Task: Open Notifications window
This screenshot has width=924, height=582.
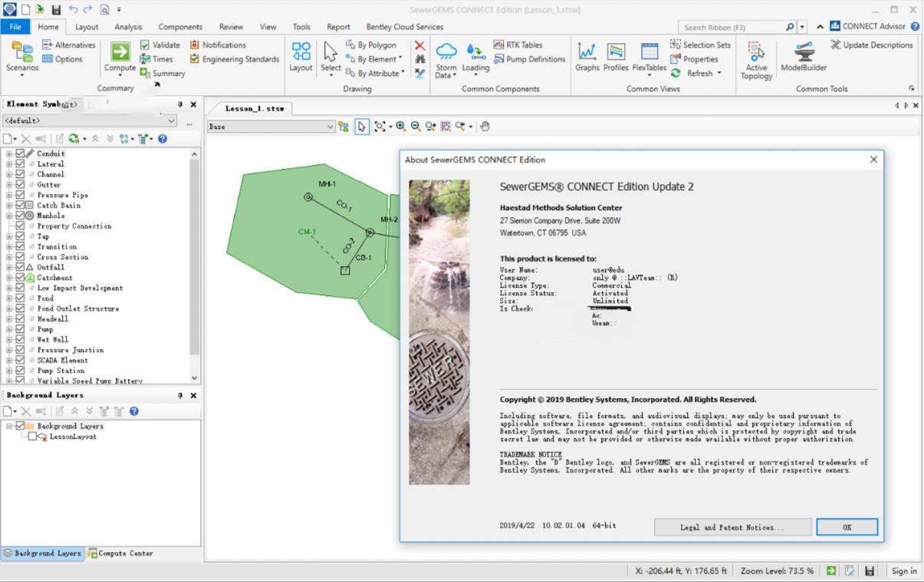Action: (218, 44)
